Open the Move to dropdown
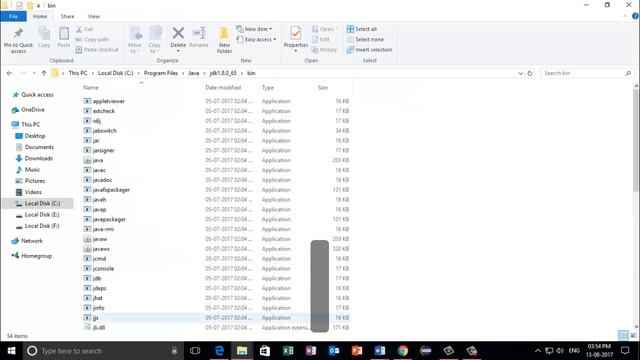 pyautogui.click(x=135, y=40)
